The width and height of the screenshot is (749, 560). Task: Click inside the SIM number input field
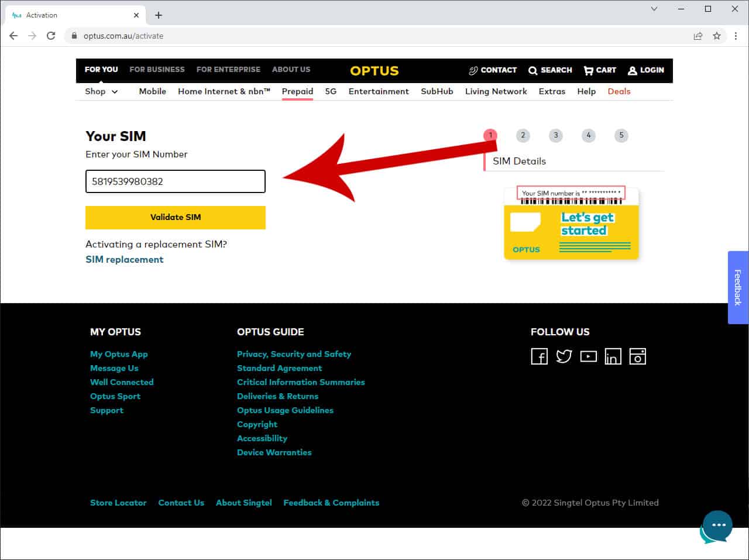(175, 181)
